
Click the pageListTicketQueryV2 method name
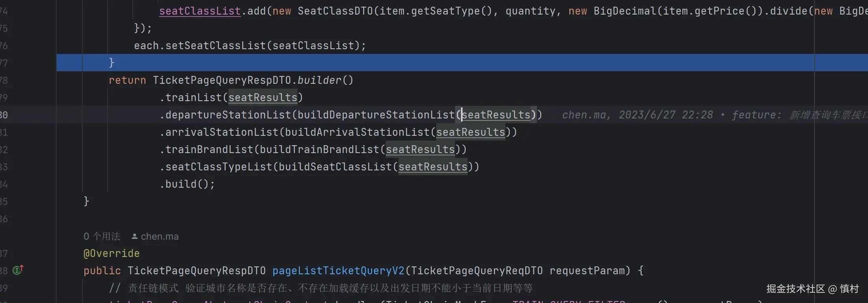pyautogui.click(x=338, y=271)
